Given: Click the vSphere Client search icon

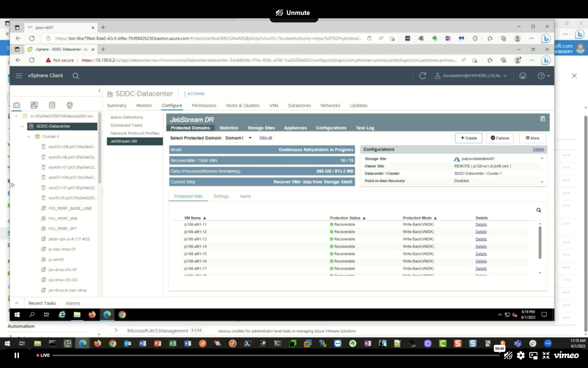Looking at the screenshot, I should tap(76, 76).
